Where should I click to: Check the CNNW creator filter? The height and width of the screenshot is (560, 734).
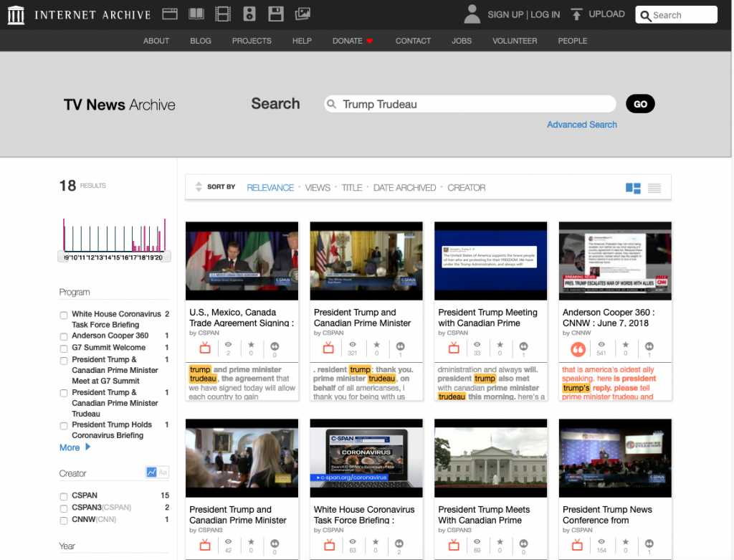tap(64, 521)
